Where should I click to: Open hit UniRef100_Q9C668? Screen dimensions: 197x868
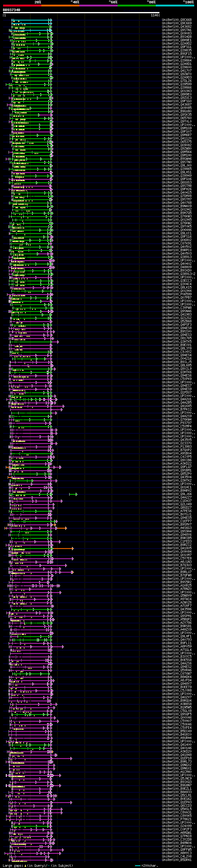177,20
